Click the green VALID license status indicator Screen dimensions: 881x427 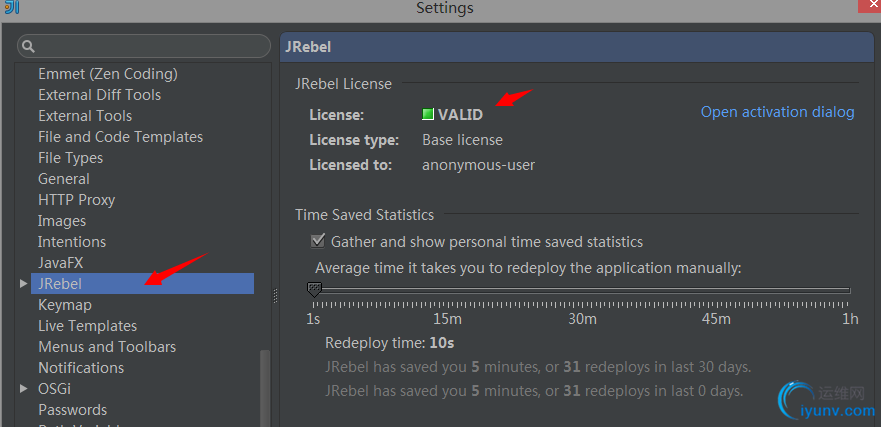pos(428,115)
